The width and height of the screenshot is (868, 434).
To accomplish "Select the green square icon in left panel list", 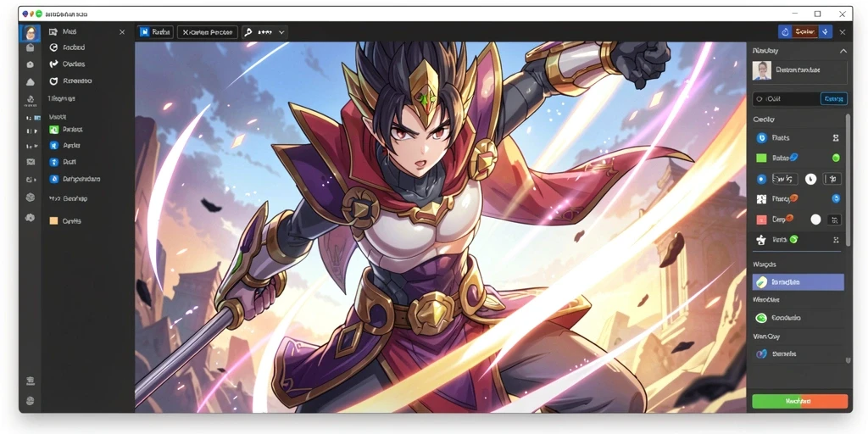I will click(53, 130).
